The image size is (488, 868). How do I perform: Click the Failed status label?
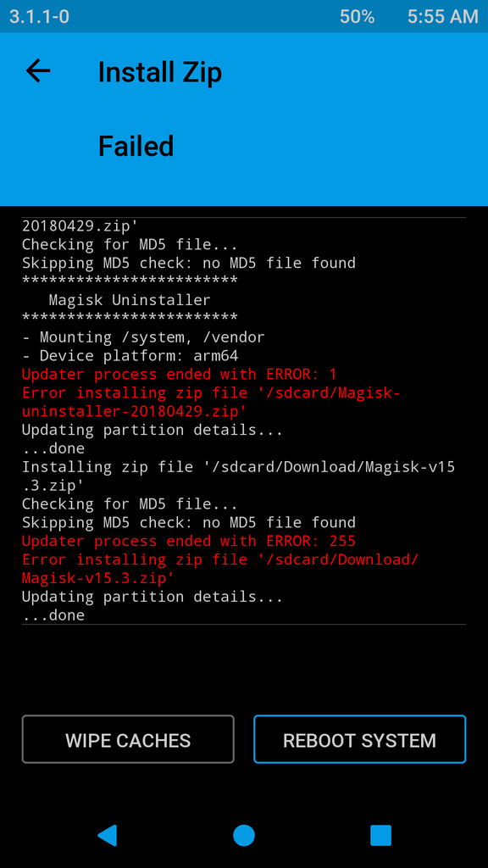[x=136, y=146]
